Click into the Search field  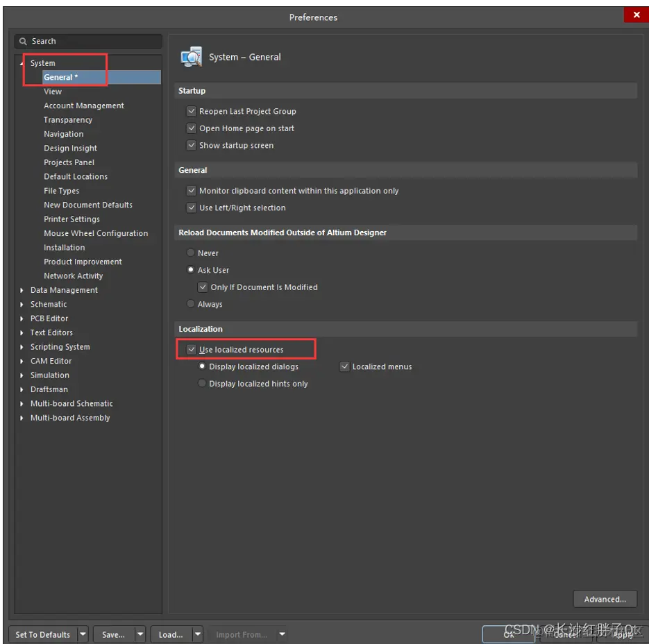pos(88,42)
